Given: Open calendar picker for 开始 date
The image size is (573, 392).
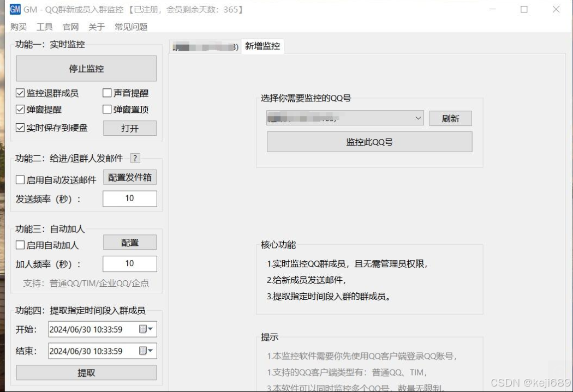Looking at the screenshot, I should tap(143, 329).
